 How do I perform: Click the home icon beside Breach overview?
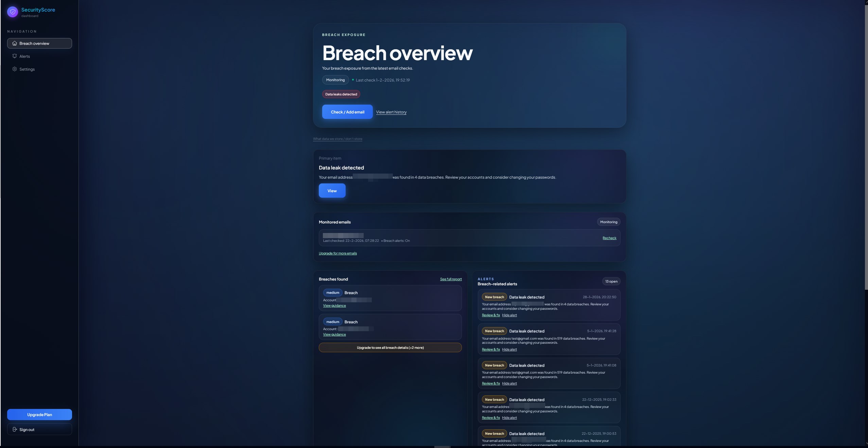(15, 43)
